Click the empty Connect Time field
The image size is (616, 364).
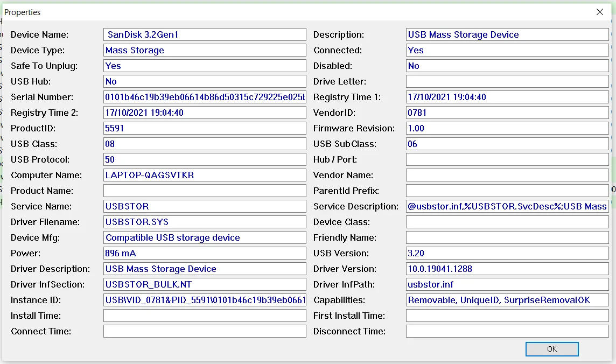(x=205, y=331)
